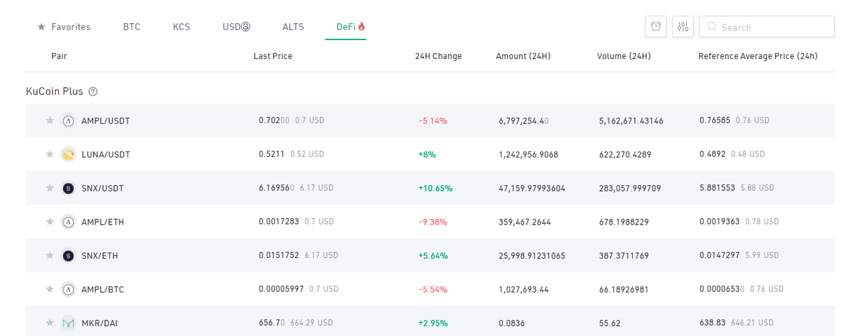Image resolution: width=868 pixels, height=336 pixels.
Task: Open the USDⓈ market tab
Action: point(237,27)
